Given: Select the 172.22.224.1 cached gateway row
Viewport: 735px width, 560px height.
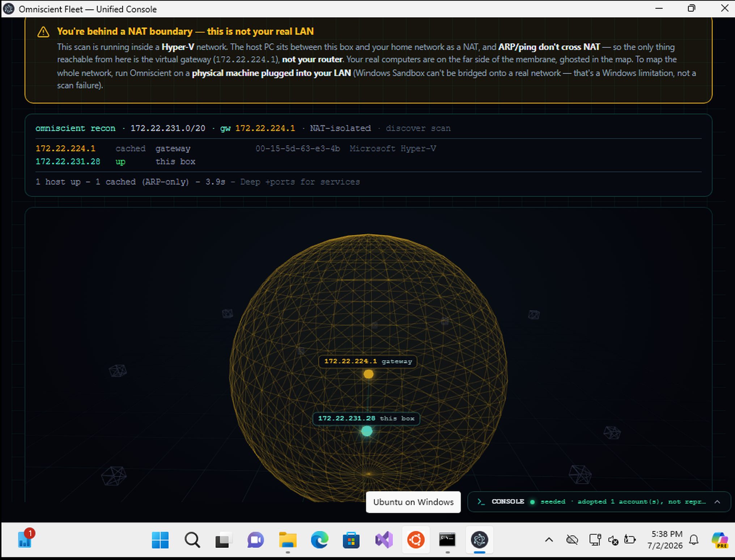Looking at the screenshot, I should tap(368, 149).
